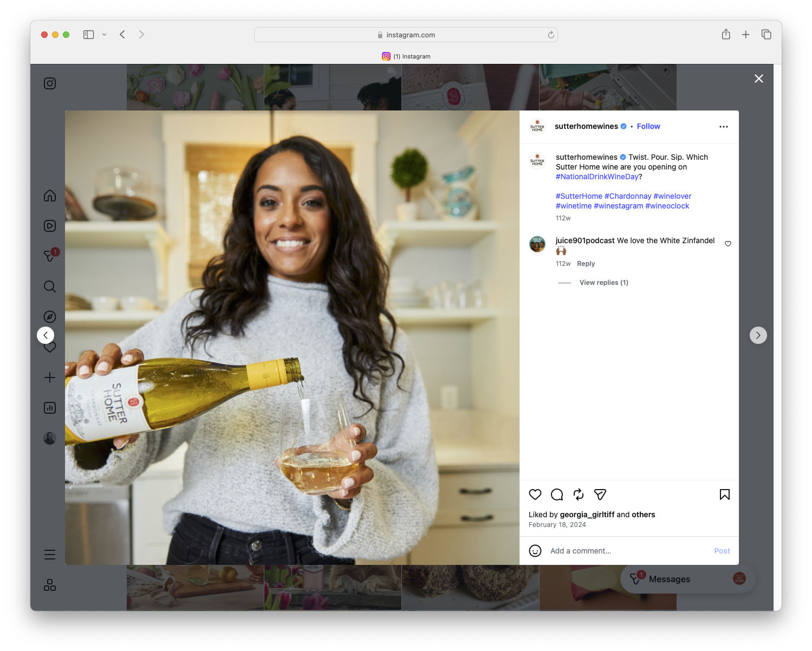Like juice901podcast's comment
Screen dimensions: 812x651
click(727, 244)
